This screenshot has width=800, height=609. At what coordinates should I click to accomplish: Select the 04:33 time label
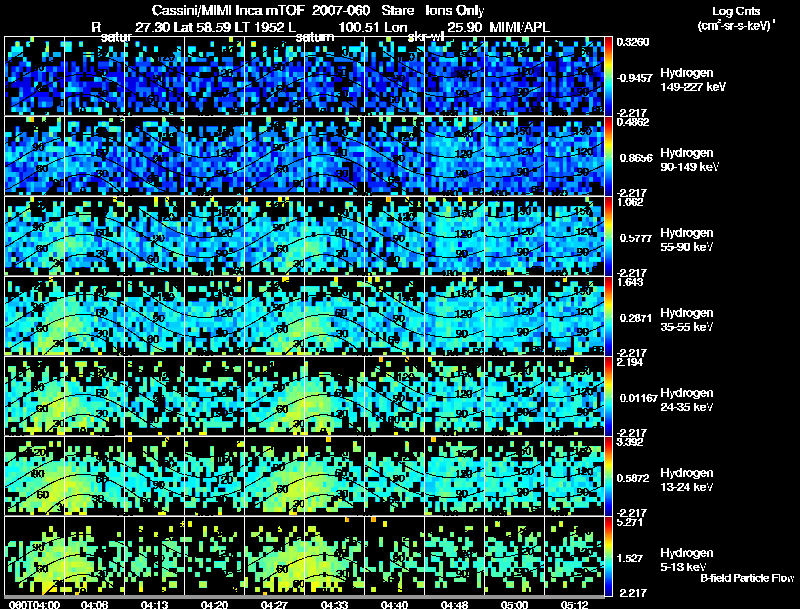click(334, 605)
